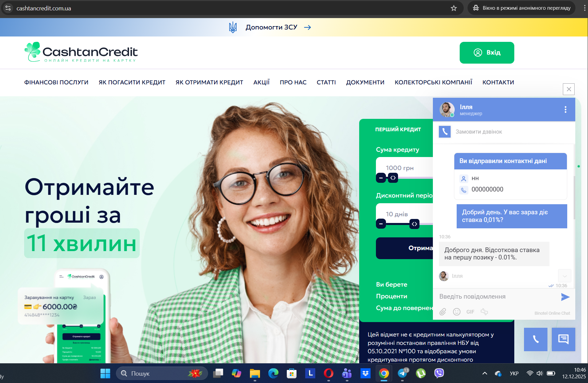Close the chat widget with X button
Viewport: 588px width, 383px height.
(x=569, y=89)
